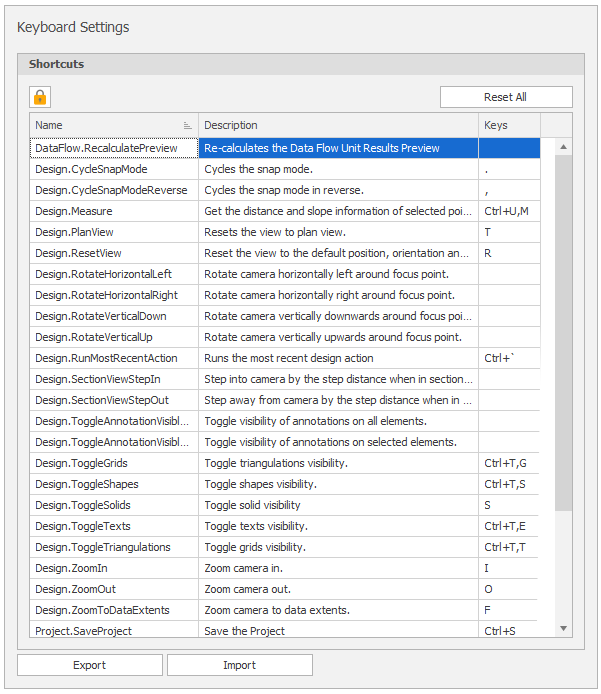Click the Name column sort indicator icon

tap(188, 126)
